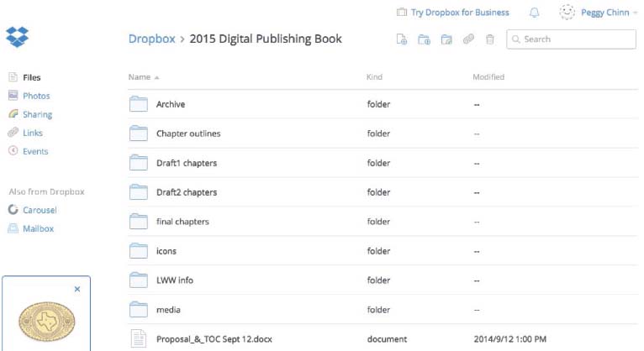The image size is (644, 351).
Task: Open the icons folder name
Action: [x=166, y=251]
